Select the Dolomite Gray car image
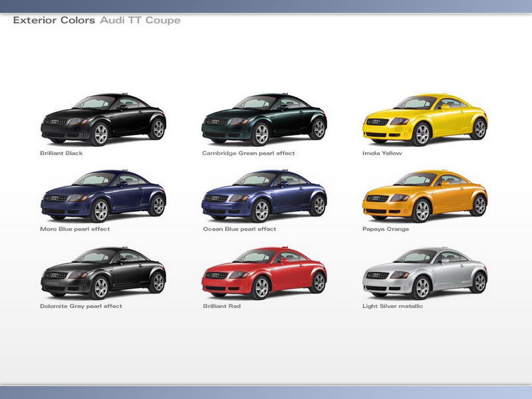Image resolution: width=532 pixels, height=399 pixels. click(x=103, y=273)
